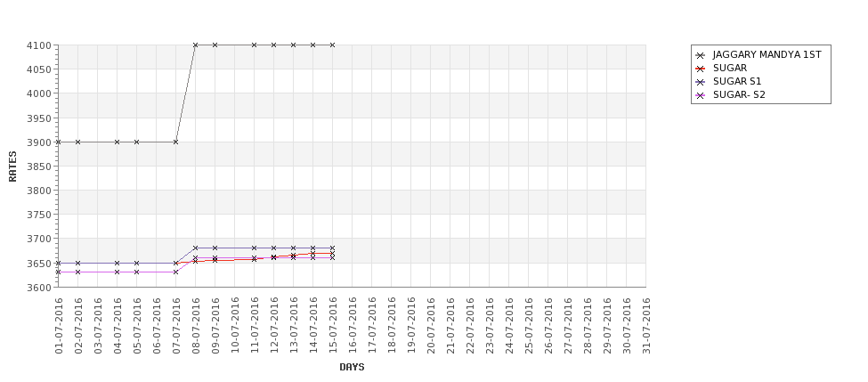
Task: Click the 31-07-2016 date axis label
Action: tap(645, 326)
